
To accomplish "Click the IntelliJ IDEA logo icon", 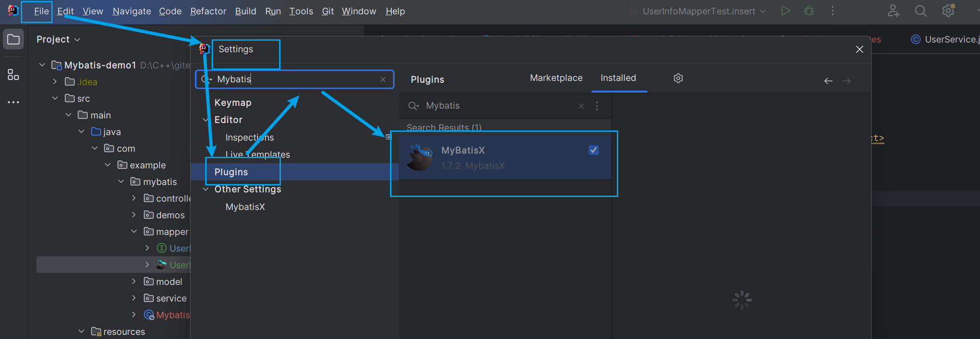I will click(x=13, y=10).
